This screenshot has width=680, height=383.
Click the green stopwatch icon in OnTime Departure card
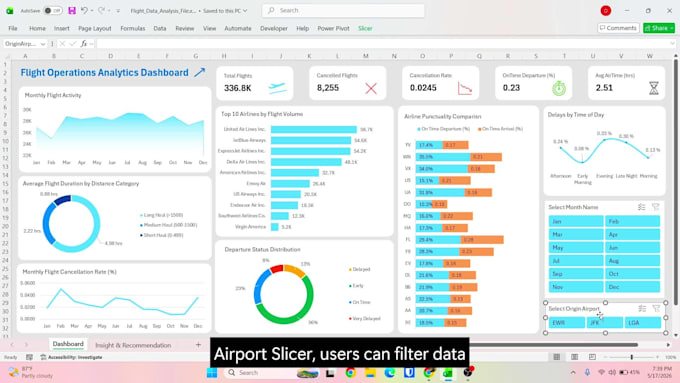559,88
